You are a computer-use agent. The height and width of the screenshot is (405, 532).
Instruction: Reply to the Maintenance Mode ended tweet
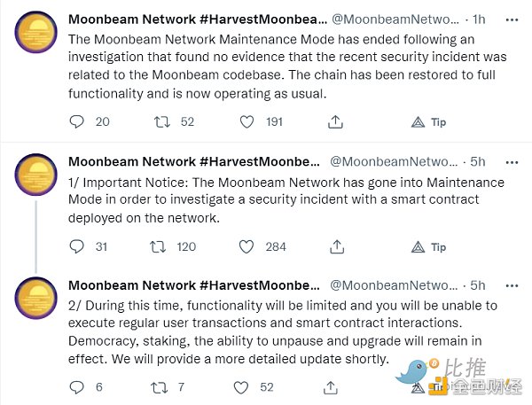(x=77, y=122)
